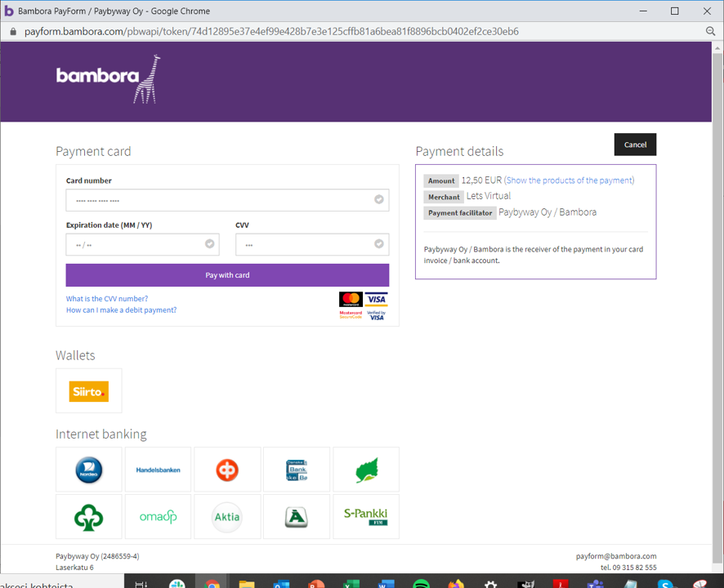Cancel the payment

click(635, 145)
